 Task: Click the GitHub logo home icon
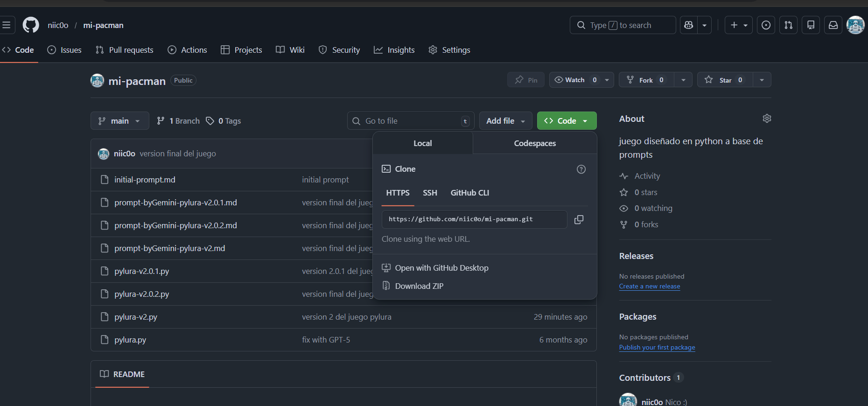click(31, 25)
